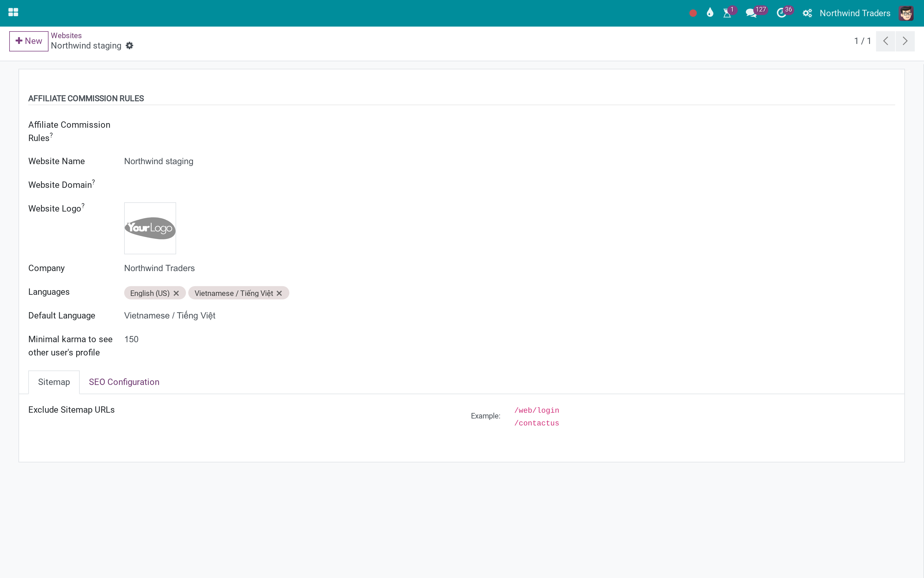Go back via Websites breadcrumb

[x=66, y=35]
